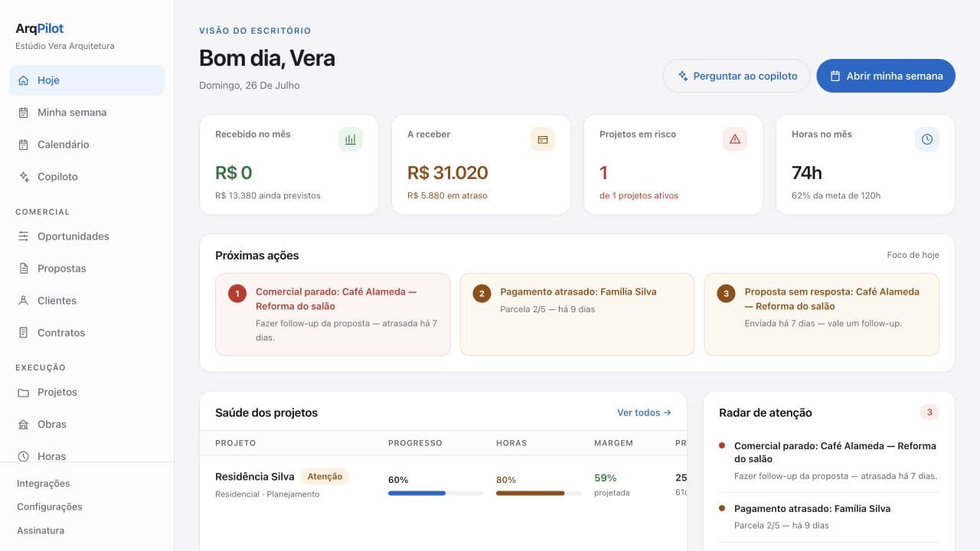Open Comercial parado: Café Alameda action card

point(333,315)
